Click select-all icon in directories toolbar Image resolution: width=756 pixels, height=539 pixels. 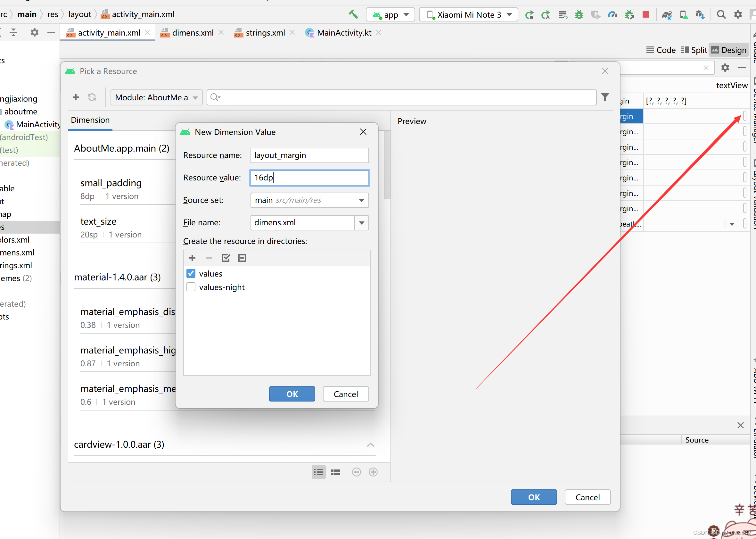click(226, 258)
